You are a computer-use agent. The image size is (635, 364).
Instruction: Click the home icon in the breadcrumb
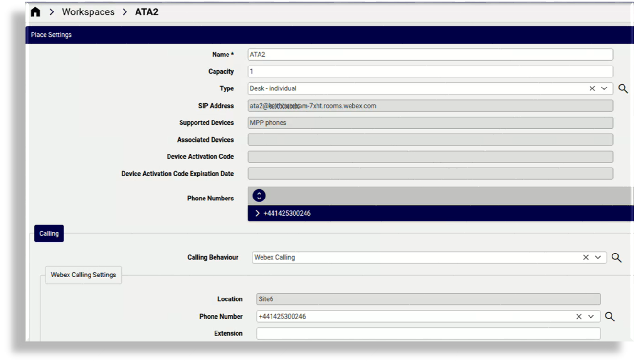tap(35, 11)
